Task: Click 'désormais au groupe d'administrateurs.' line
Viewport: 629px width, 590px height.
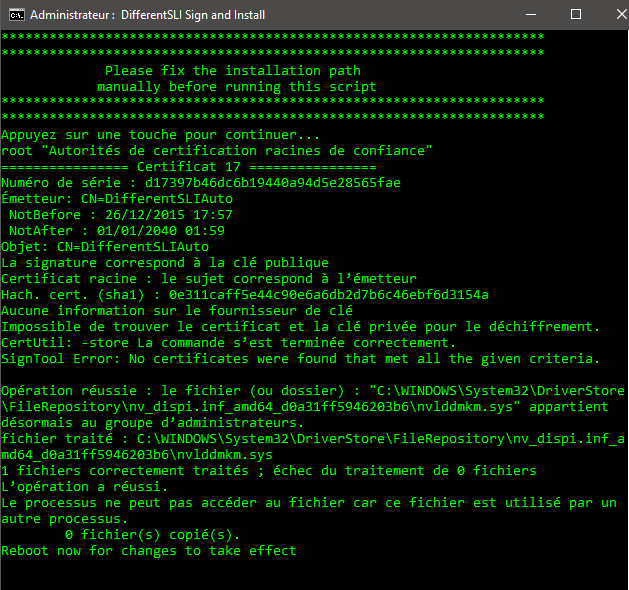Action: pyautogui.click(x=152, y=423)
